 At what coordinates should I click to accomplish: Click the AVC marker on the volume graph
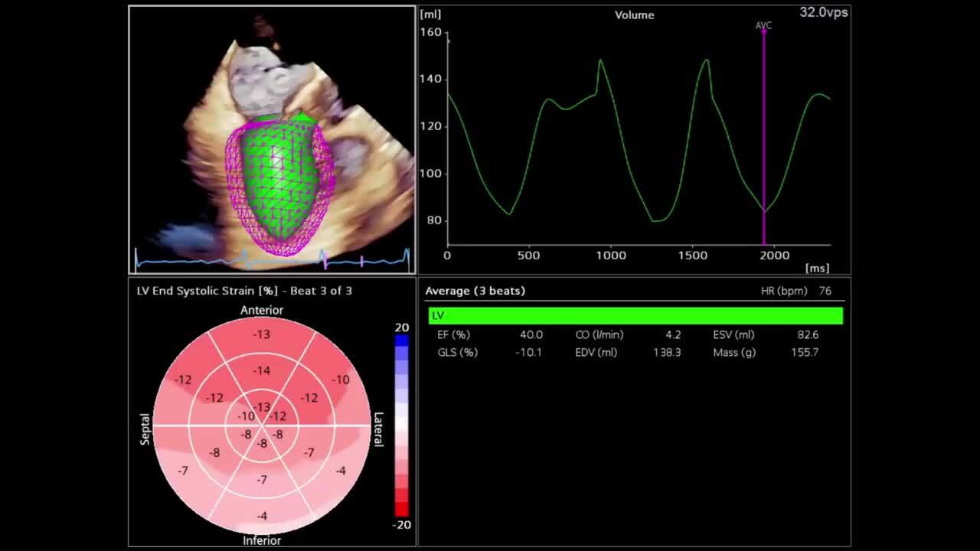click(x=763, y=27)
